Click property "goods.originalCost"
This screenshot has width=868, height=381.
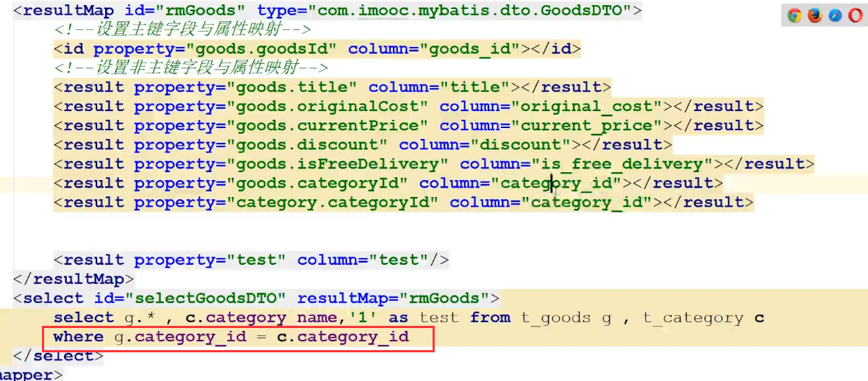(x=281, y=107)
